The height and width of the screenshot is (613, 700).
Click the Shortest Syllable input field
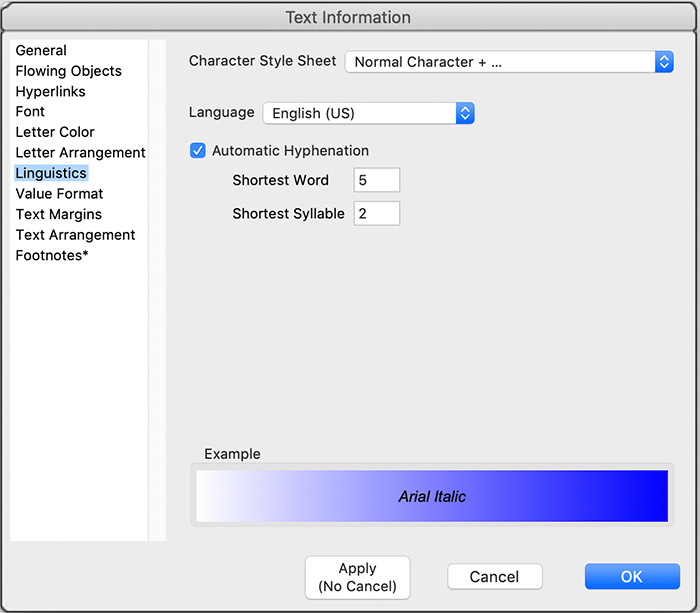377,213
